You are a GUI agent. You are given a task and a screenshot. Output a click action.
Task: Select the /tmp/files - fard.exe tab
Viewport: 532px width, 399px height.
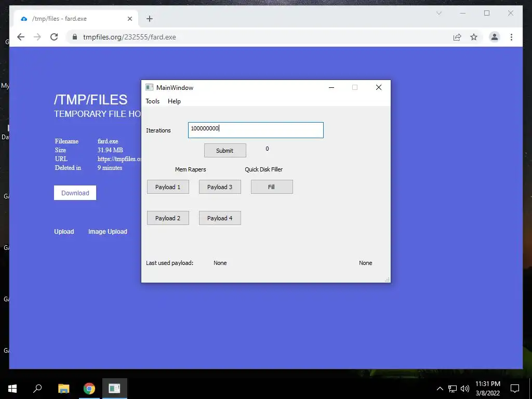pyautogui.click(x=76, y=19)
